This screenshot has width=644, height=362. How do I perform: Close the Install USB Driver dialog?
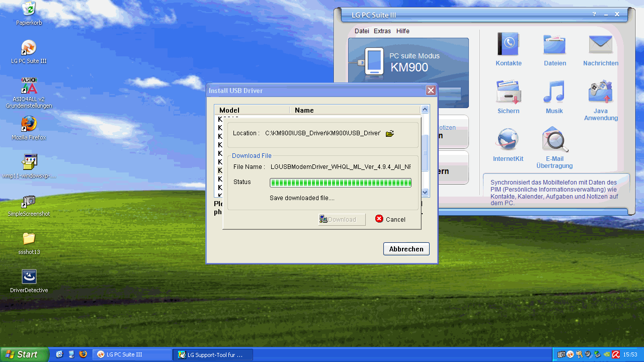point(431,90)
